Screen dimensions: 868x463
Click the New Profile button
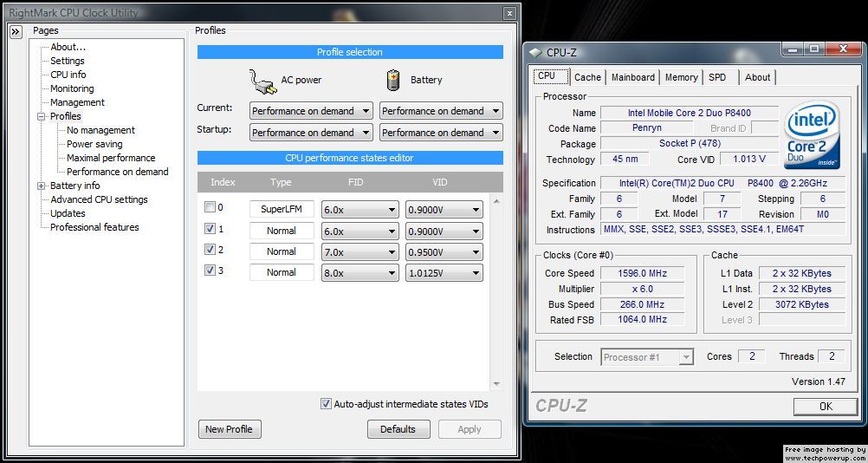coord(230,429)
